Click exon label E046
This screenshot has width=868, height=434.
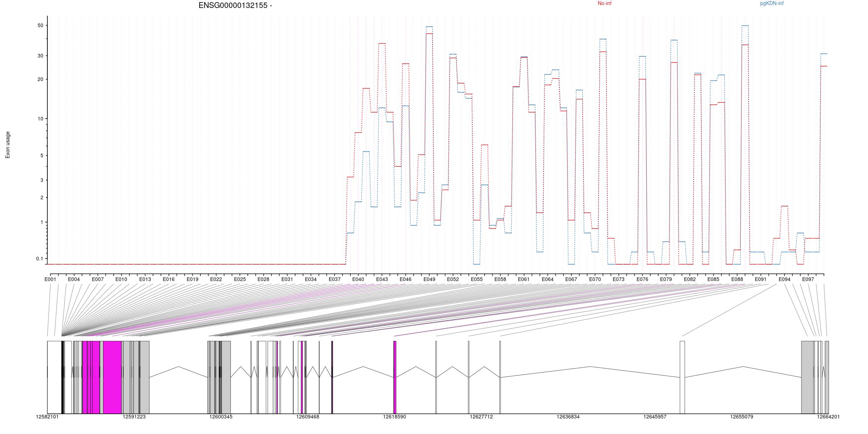click(405, 279)
